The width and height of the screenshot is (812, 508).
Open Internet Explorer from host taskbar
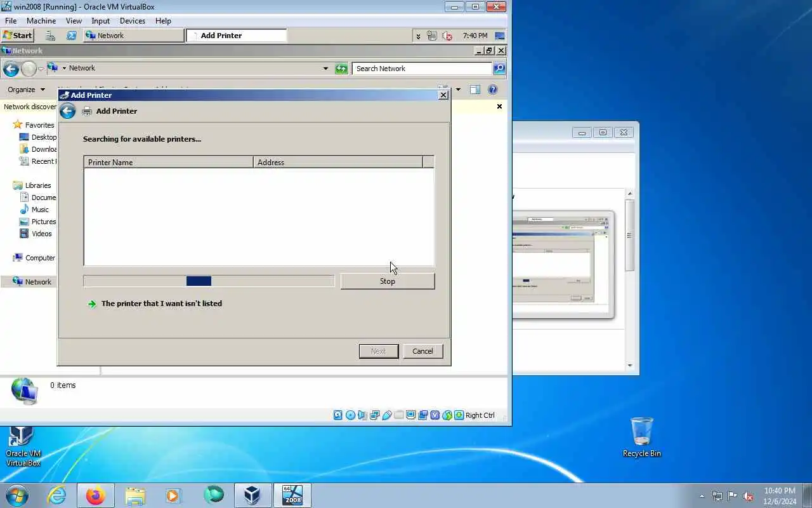57,495
